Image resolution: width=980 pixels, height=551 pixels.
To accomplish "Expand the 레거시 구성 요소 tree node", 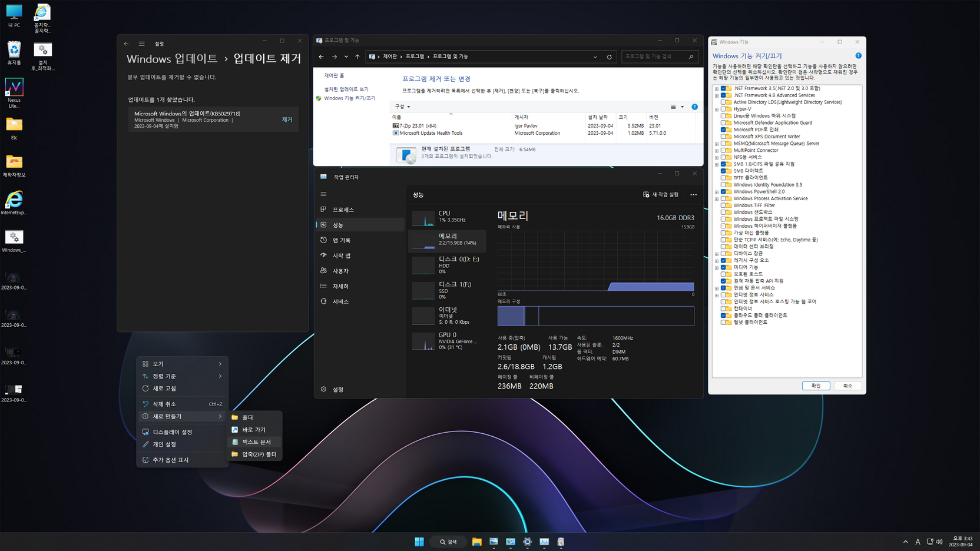I will point(717,260).
